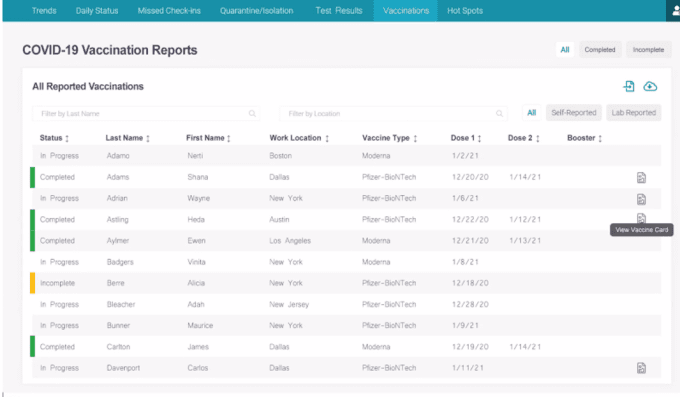680x397 pixels.
Task: Open the Trends tab
Action: (x=44, y=10)
